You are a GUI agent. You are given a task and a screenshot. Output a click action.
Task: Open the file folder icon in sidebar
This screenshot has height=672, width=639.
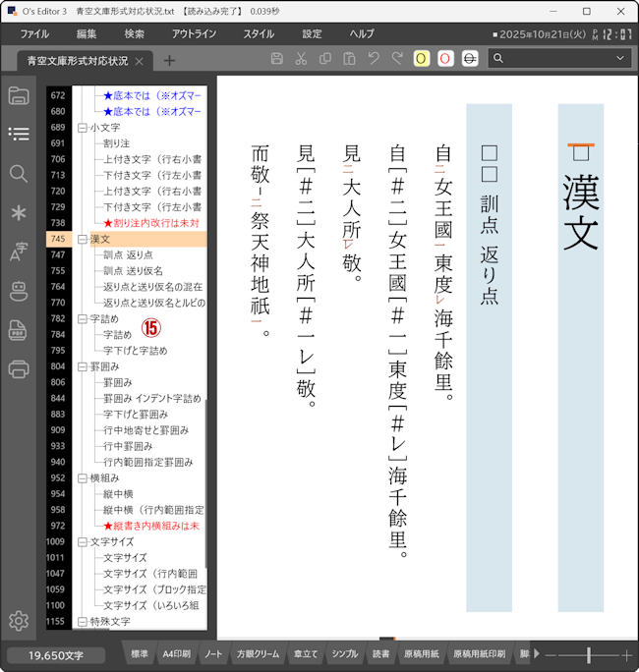click(x=18, y=95)
